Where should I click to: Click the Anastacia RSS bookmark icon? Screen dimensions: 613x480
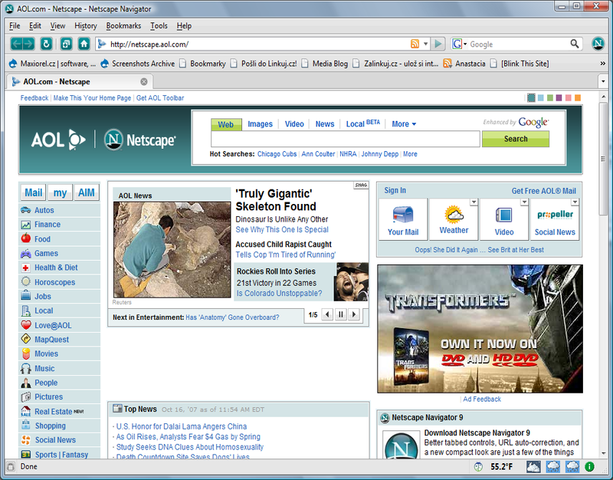447,63
